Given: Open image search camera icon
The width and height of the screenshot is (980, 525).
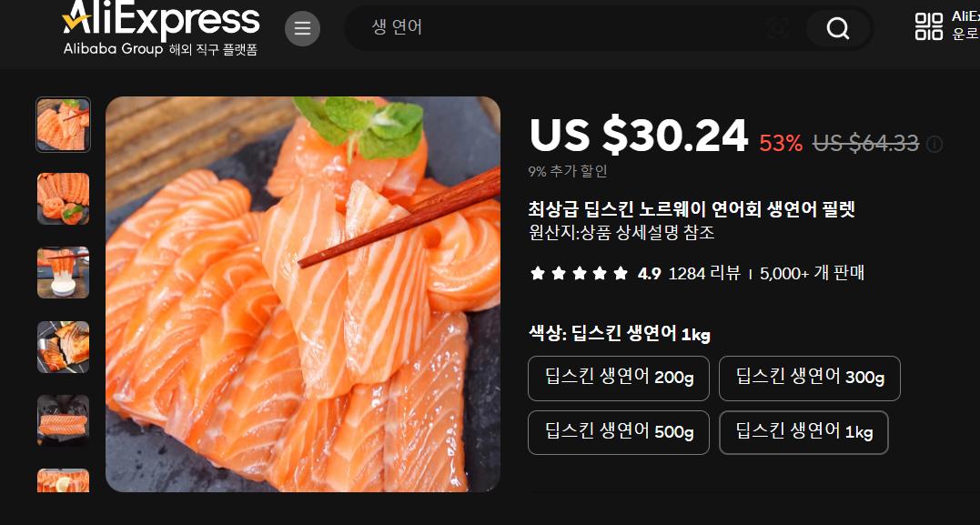Looking at the screenshot, I should pyautogui.click(x=777, y=28).
